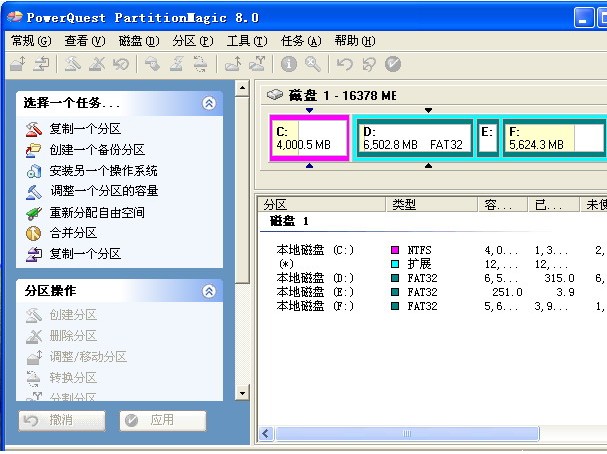Screen dimensions: 607x454
Task: Click the 类型 column header
Action: [x=432, y=204]
